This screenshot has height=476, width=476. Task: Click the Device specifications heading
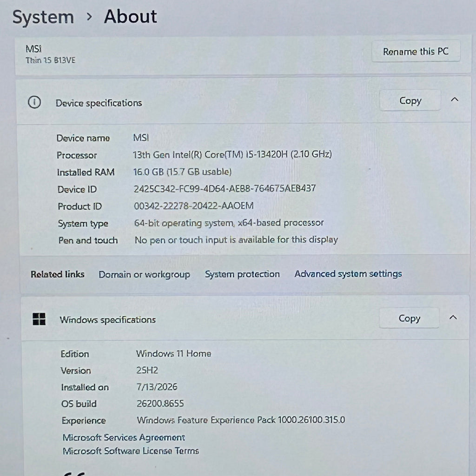point(99,103)
